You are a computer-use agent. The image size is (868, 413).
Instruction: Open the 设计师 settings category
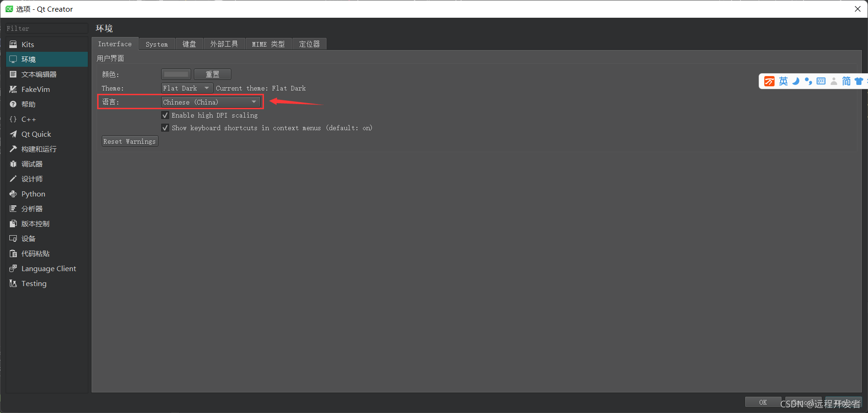(47, 179)
